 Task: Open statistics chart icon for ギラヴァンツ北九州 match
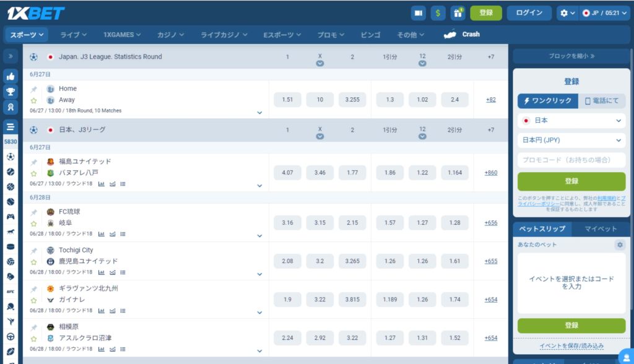[x=102, y=311]
